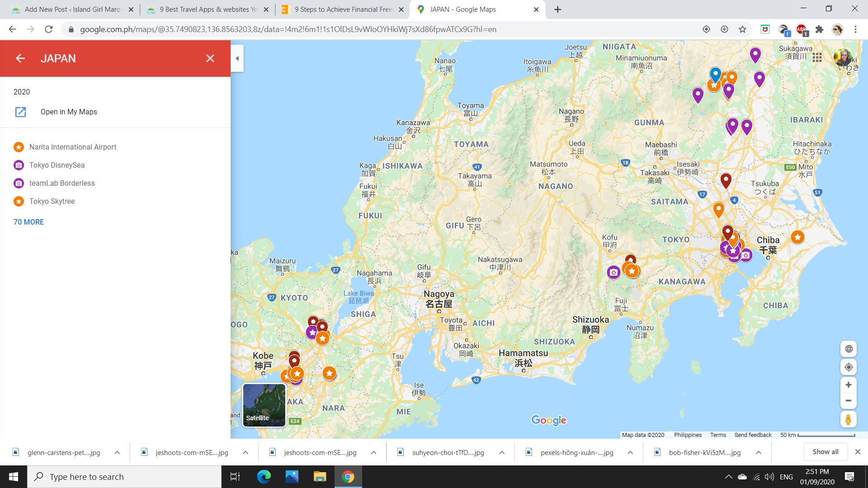868x488 pixels.
Task: Close the 9 Best Travel Apps tab
Action: pyautogui.click(x=266, y=9)
